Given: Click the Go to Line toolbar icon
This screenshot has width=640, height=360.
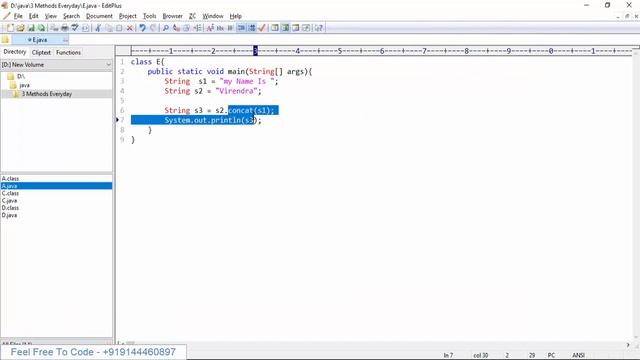Looking at the screenshot, I should coord(198,28).
